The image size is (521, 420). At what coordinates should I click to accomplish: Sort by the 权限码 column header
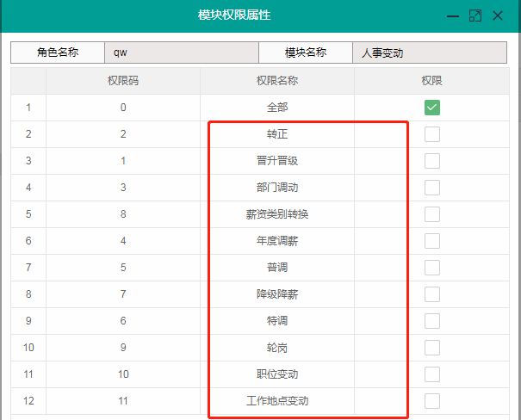pyautogui.click(x=123, y=81)
